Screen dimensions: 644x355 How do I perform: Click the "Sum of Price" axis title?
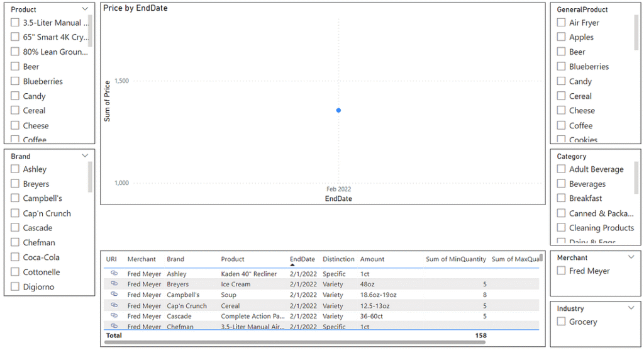(107, 101)
